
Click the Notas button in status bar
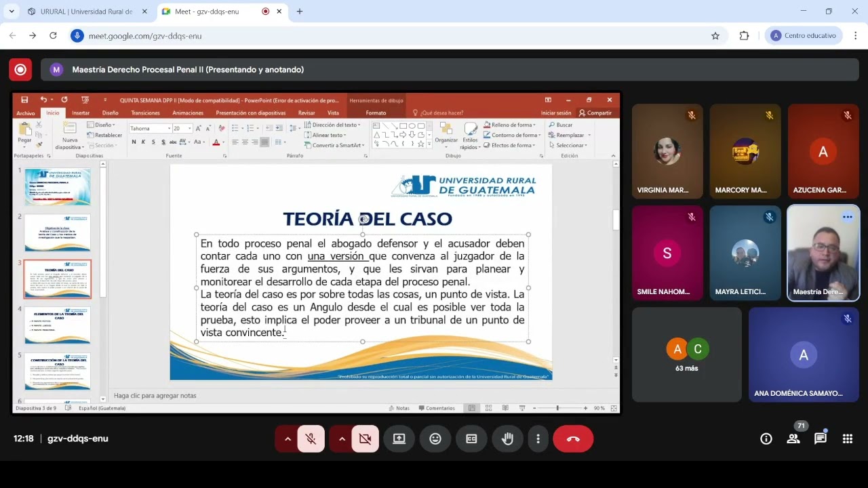tap(399, 408)
